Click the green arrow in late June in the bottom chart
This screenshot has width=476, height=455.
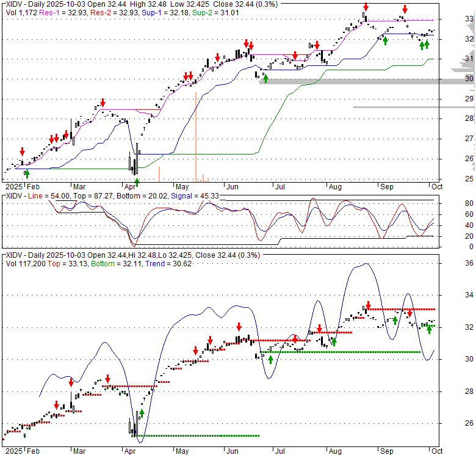tap(270, 359)
